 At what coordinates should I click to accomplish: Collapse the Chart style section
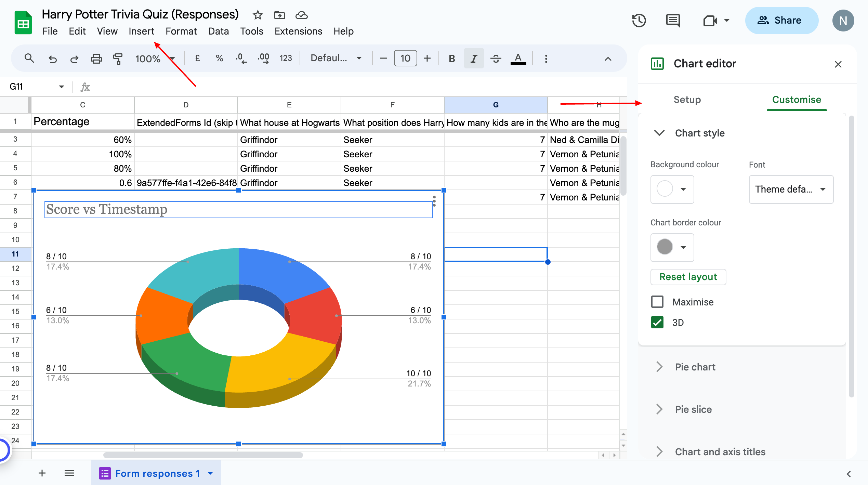pyautogui.click(x=659, y=133)
